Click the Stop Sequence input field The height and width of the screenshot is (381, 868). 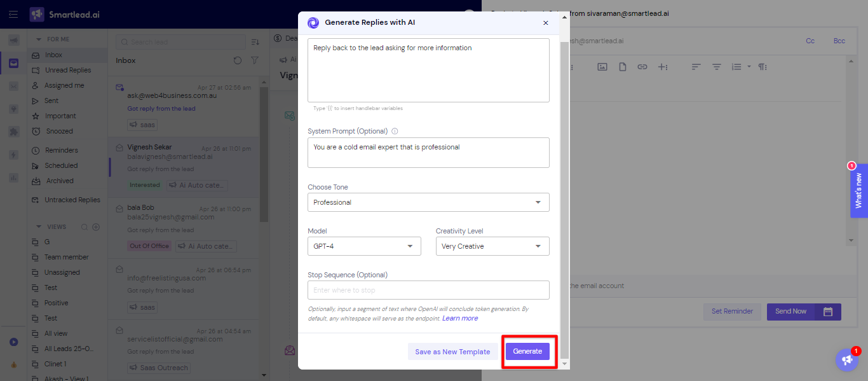428,290
